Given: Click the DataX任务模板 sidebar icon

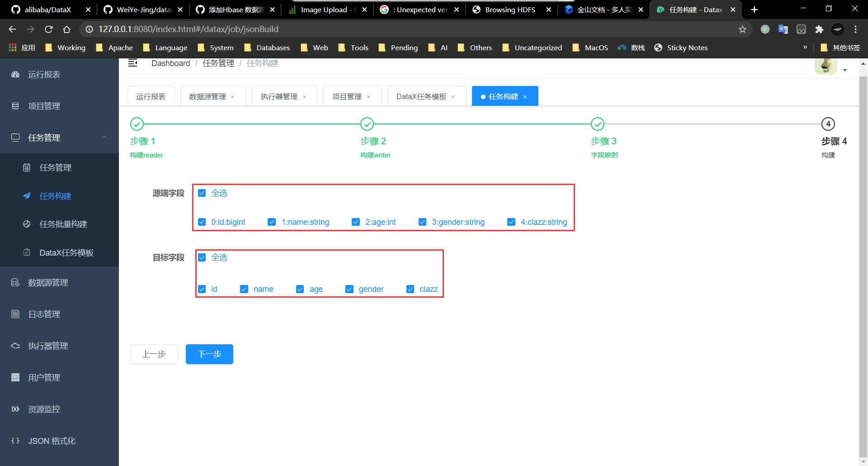Looking at the screenshot, I should 27,252.
